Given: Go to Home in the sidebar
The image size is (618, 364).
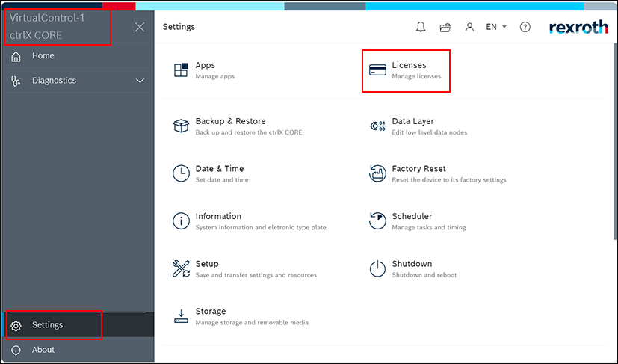Looking at the screenshot, I should pos(43,55).
